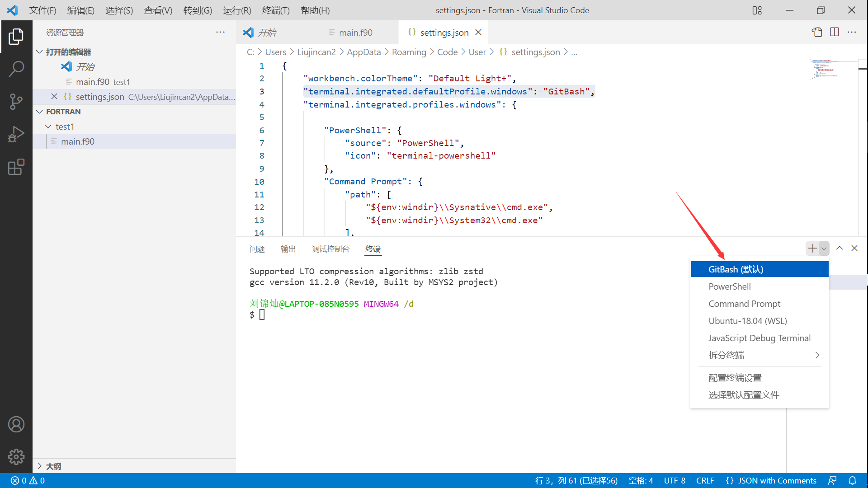Viewport: 868px width, 488px height.
Task: Open the 选择(S) menu
Action: [x=119, y=10]
